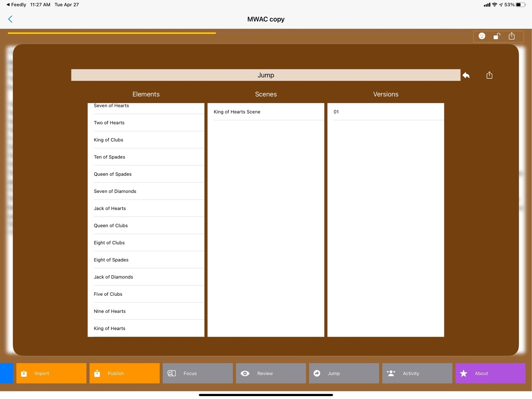The image size is (532, 399).
Task: Select the King of Hearts element
Action: 110,328
